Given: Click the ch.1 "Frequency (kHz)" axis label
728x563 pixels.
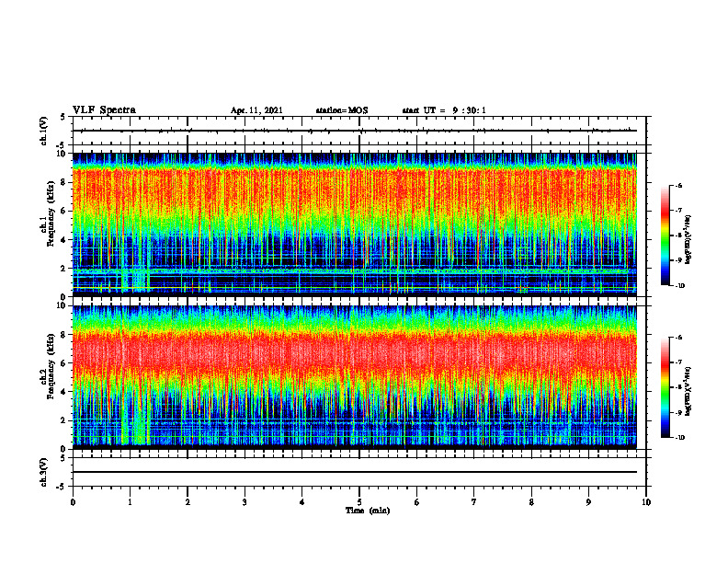Looking at the screenshot, I should click(51, 214).
